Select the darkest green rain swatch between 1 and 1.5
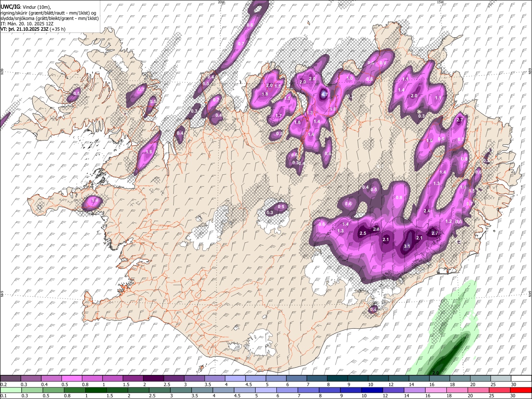The image size is (532, 399). 96,390
